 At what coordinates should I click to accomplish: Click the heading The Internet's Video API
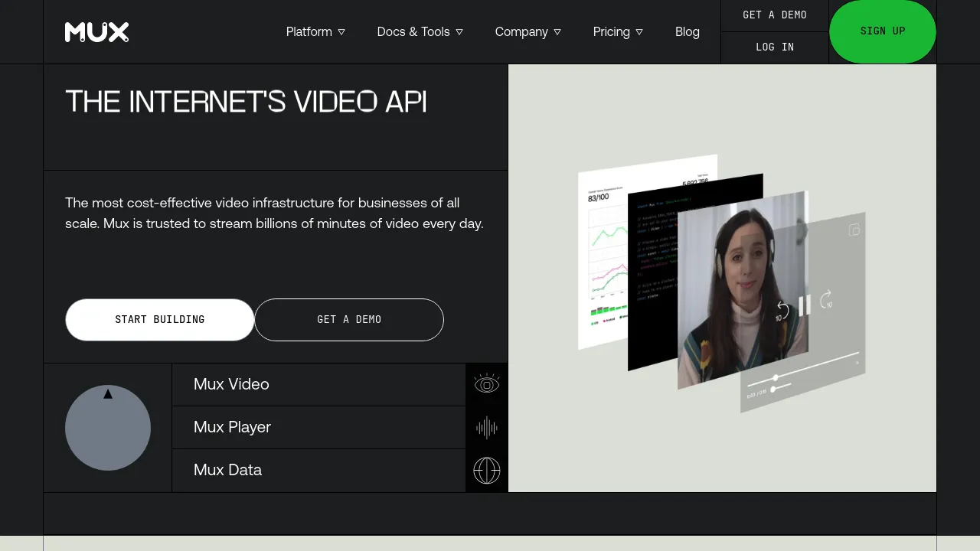[246, 102]
